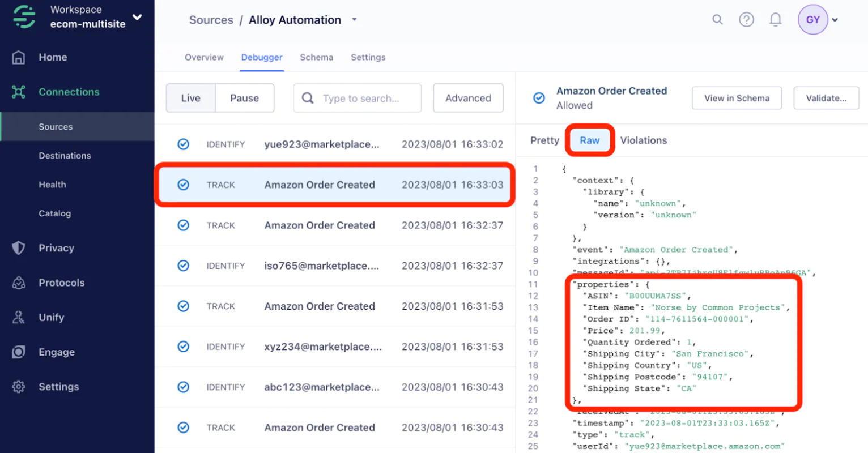Select the Debugger tab
Viewport: 868px width, 453px height.
[x=262, y=57]
